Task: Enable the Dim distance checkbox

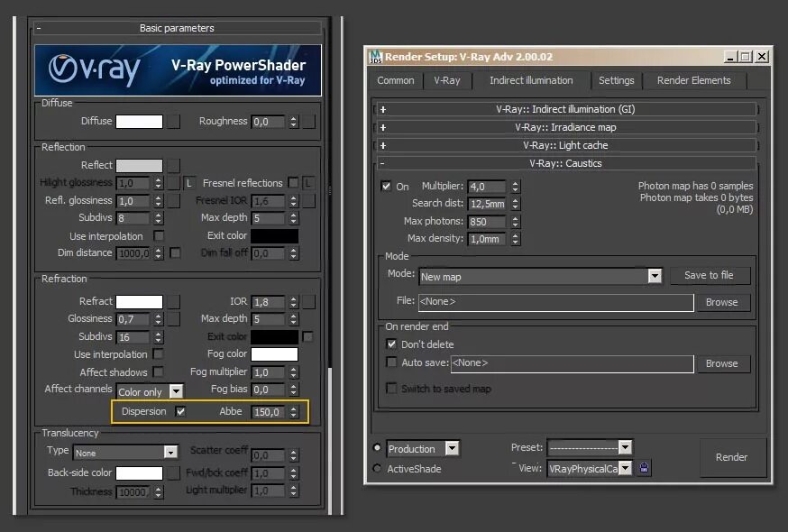Action: click(x=176, y=252)
